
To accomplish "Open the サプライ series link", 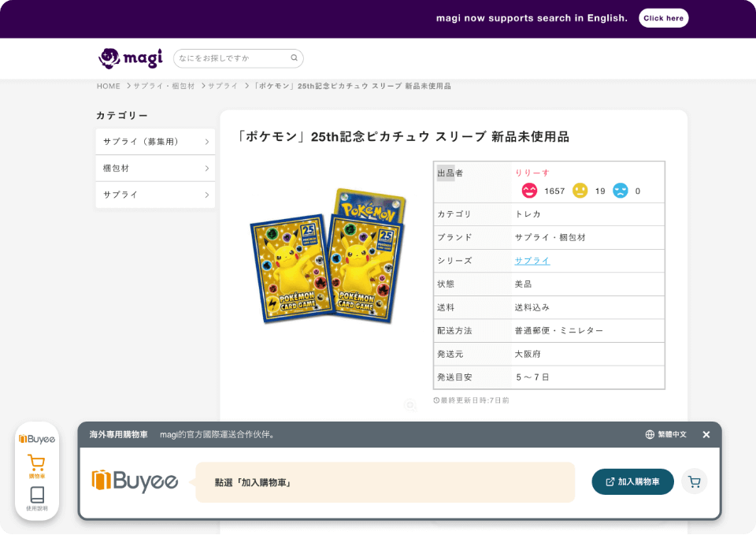I will (x=532, y=261).
